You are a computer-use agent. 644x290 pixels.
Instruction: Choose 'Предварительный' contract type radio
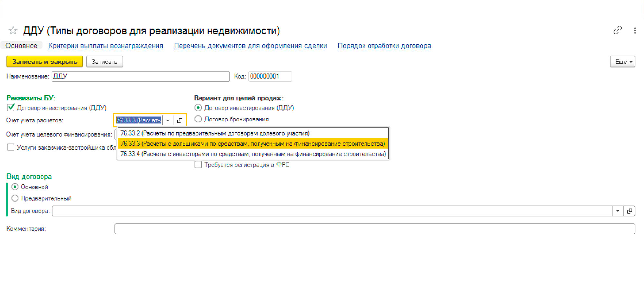(x=15, y=198)
